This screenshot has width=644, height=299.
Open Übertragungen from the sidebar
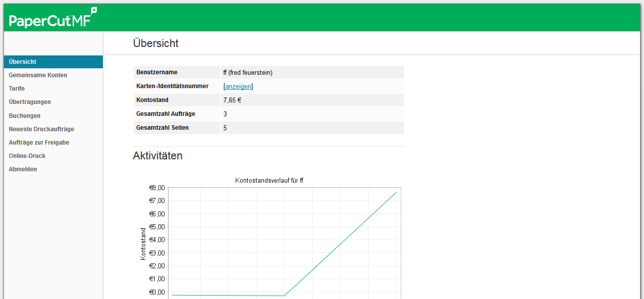[x=30, y=102]
